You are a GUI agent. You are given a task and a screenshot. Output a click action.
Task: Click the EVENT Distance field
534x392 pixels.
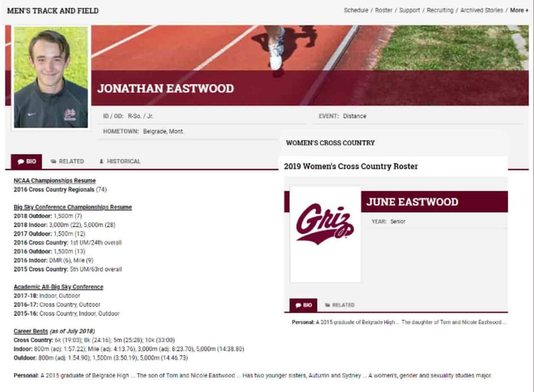(x=342, y=116)
